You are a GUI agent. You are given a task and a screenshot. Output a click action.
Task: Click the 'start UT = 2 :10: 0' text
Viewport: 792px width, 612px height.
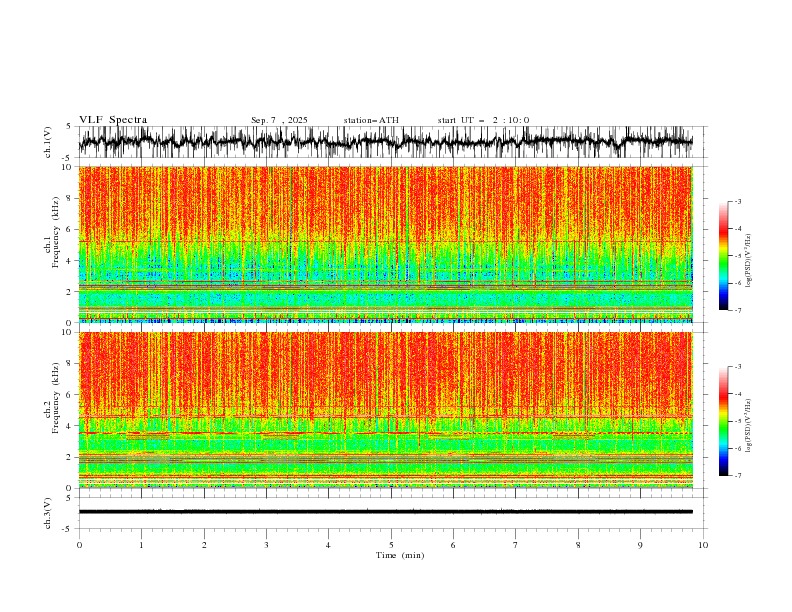483,120
